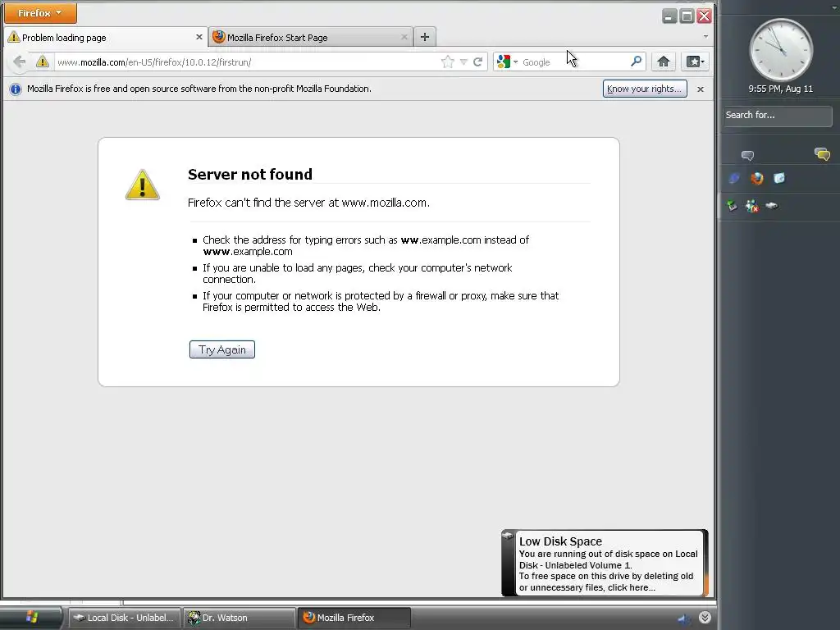
Task: Click the blue info icon in notification bar
Action: point(16,89)
